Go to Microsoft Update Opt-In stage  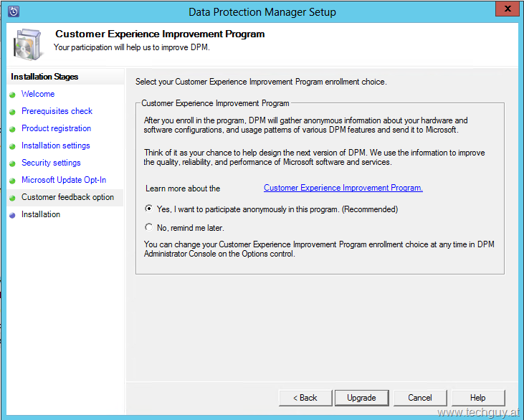point(64,180)
